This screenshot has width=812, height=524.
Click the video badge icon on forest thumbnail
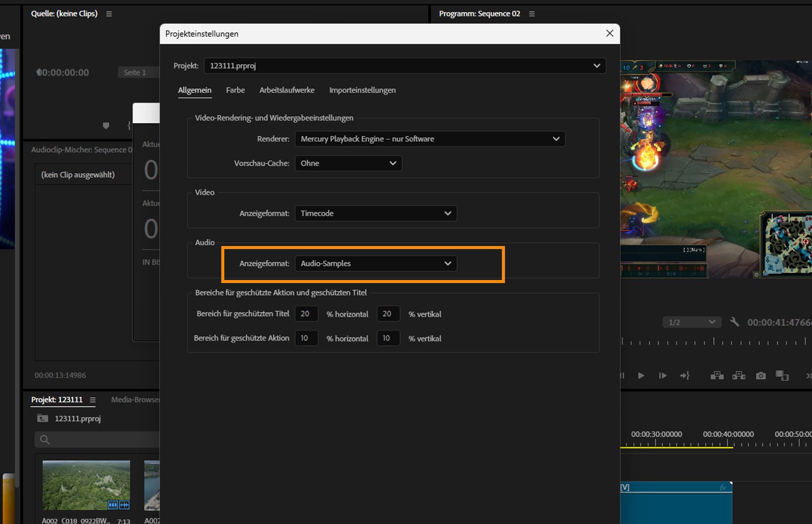pos(113,505)
